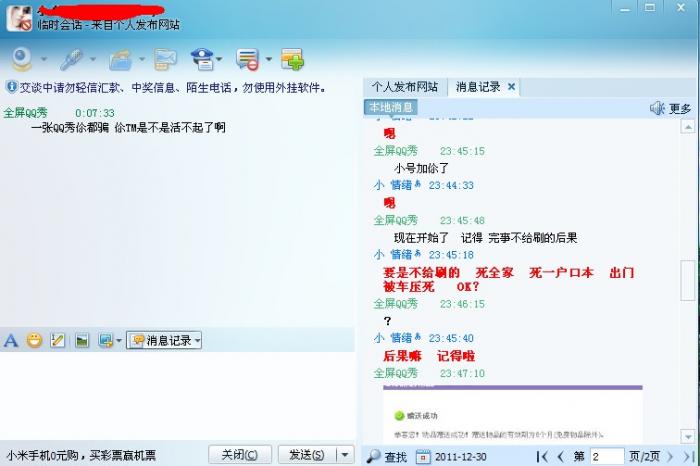Click message 后果嘛 记得啦
Viewport: 700px width, 466px height.
[x=429, y=356]
